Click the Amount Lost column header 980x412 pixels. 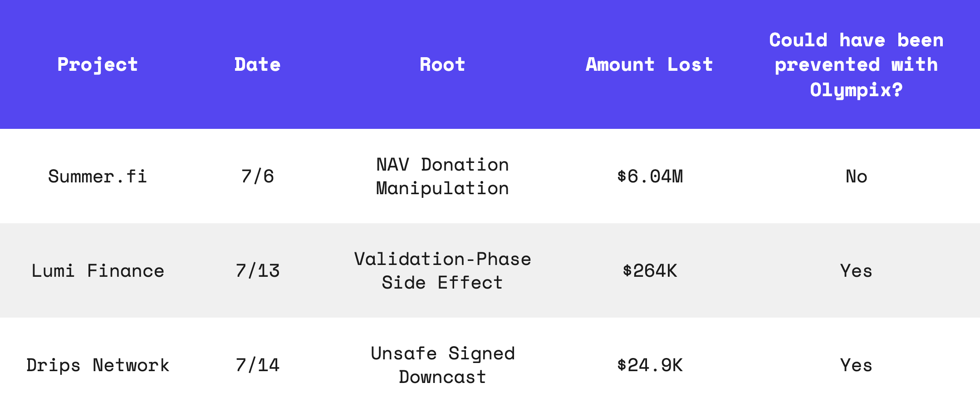coord(649,65)
